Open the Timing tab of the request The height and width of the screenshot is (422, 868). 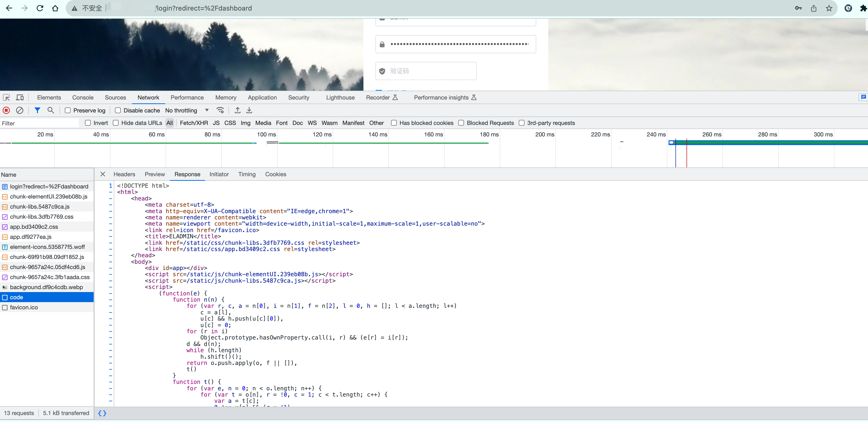pyautogui.click(x=247, y=174)
